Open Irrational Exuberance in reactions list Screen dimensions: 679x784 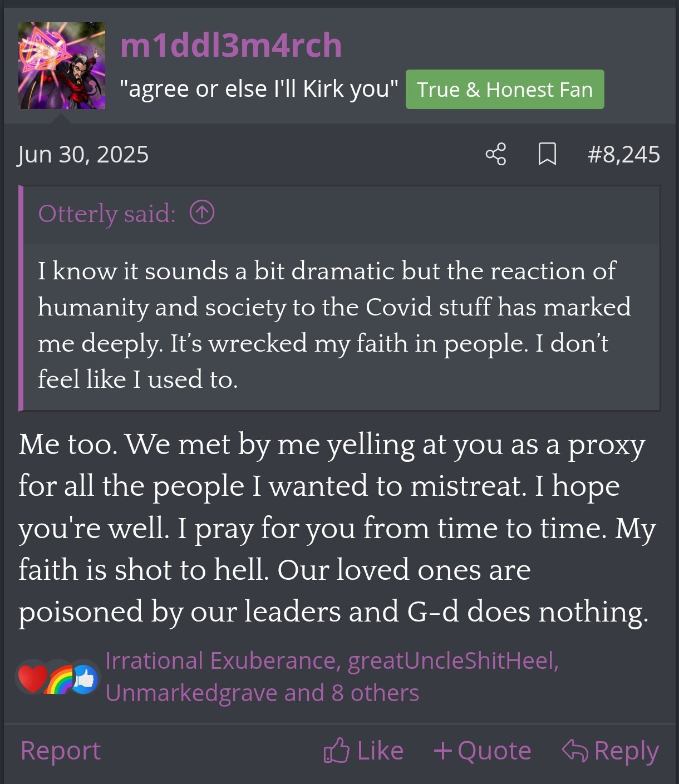pyautogui.click(x=220, y=661)
